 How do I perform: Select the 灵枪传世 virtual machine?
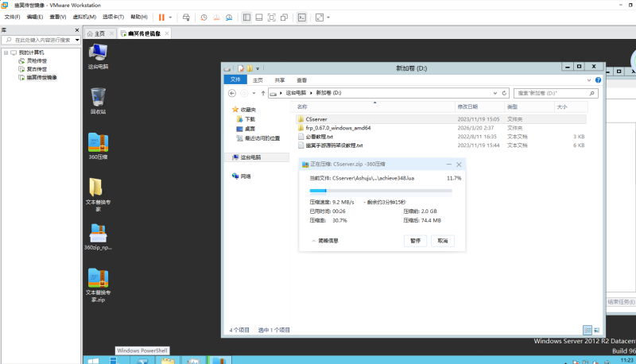coord(37,61)
